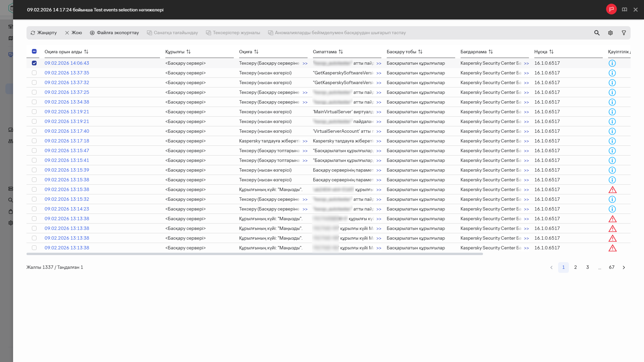This screenshot has width=644, height=362.
Task: Sort by Сипаттама column arrows
Action: tap(341, 52)
